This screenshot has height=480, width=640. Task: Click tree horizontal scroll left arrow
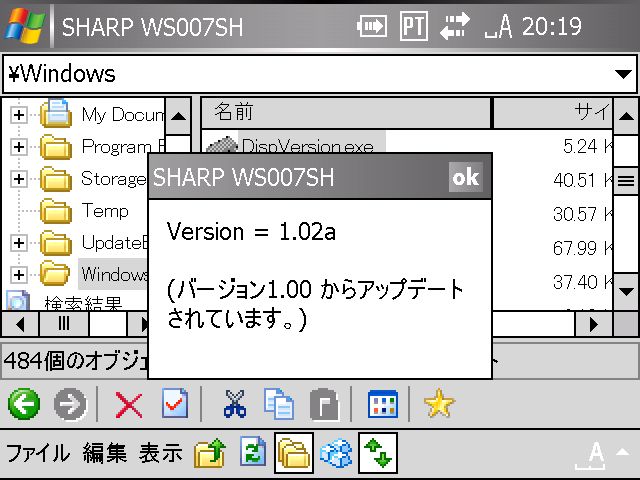click(x=20, y=324)
